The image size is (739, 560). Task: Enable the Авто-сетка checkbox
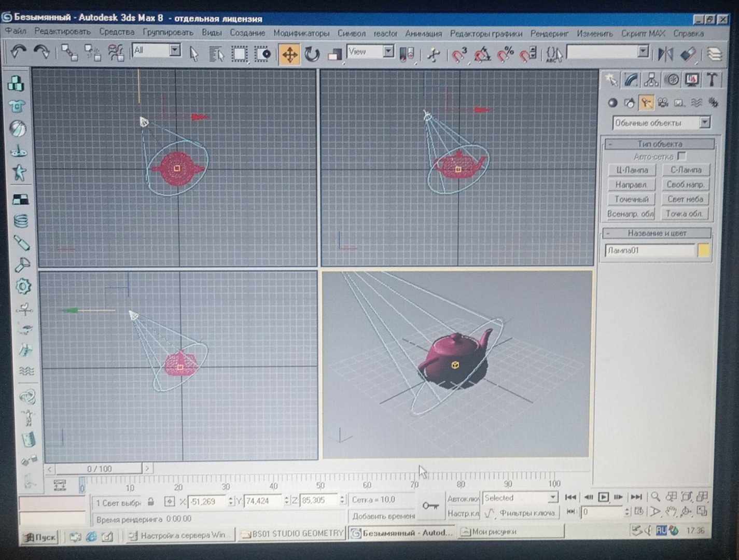coord(681,156)
